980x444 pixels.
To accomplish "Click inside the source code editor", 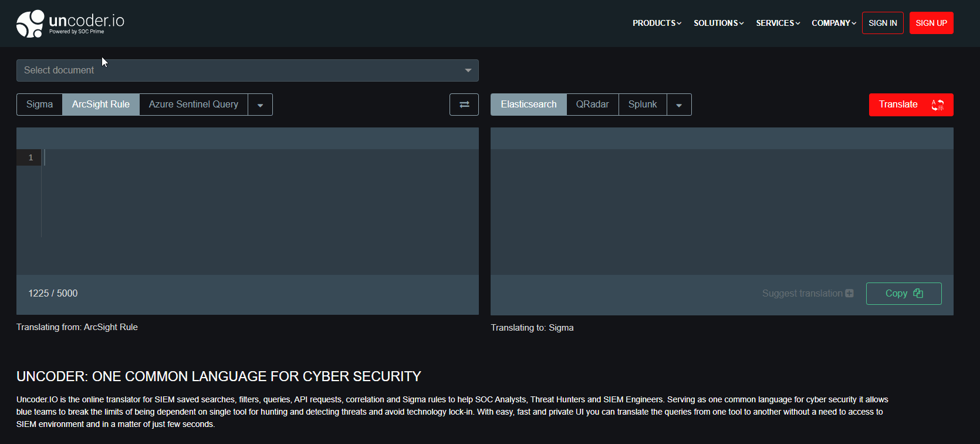I will (260, 211).
